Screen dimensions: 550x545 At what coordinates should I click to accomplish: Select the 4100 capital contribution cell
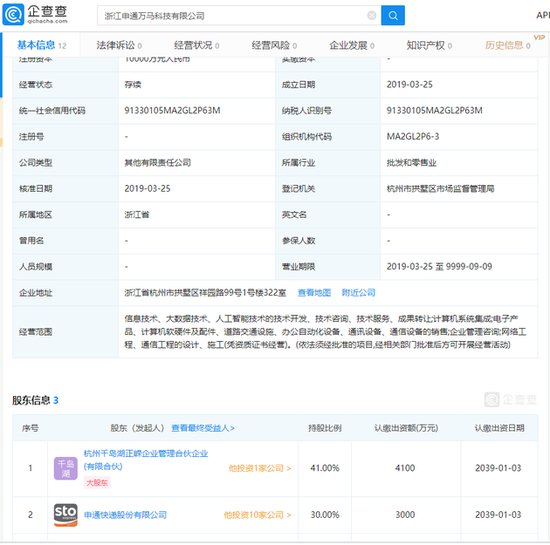tap(405, 468)
